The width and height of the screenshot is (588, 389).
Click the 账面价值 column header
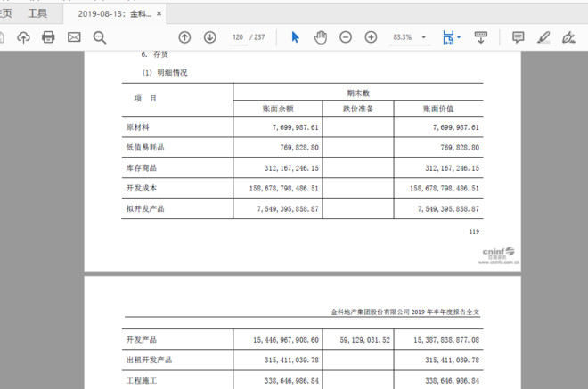[x=438, y=109]
